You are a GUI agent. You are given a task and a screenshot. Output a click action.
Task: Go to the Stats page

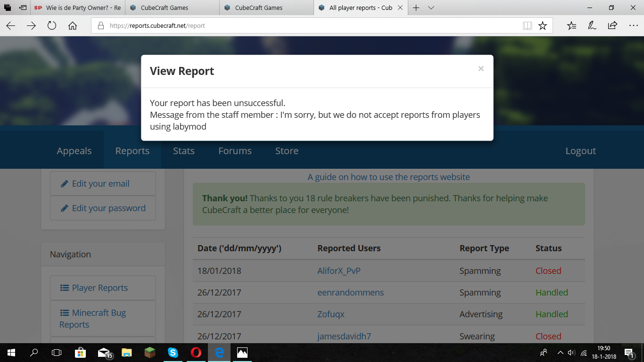184,151
